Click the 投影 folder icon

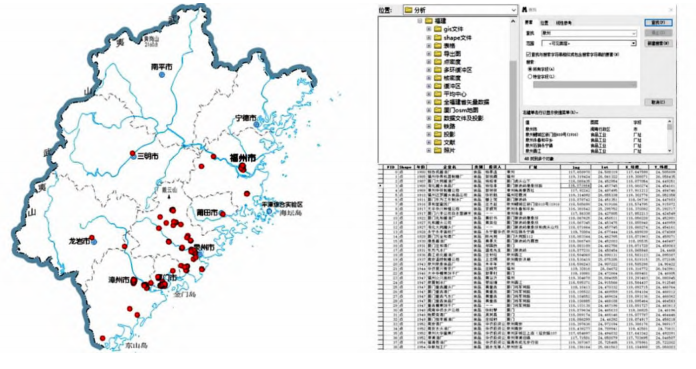coord(438,134)
